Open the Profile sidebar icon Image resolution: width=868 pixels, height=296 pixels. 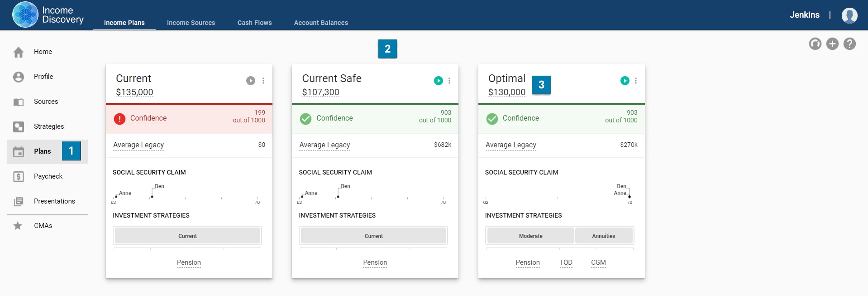click(x=19, y=77)
